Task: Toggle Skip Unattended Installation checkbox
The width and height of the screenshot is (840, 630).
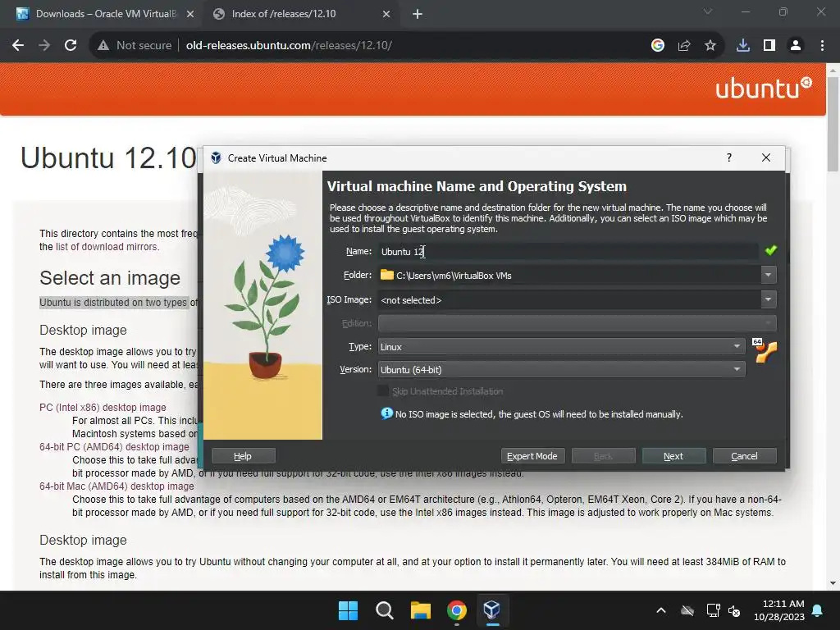Action: [383, 391]
